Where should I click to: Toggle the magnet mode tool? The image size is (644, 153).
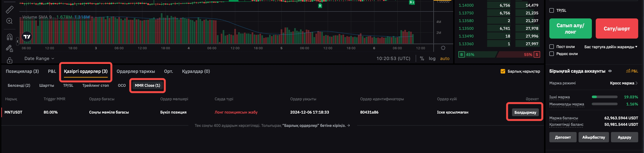click(x=9, y=37)
